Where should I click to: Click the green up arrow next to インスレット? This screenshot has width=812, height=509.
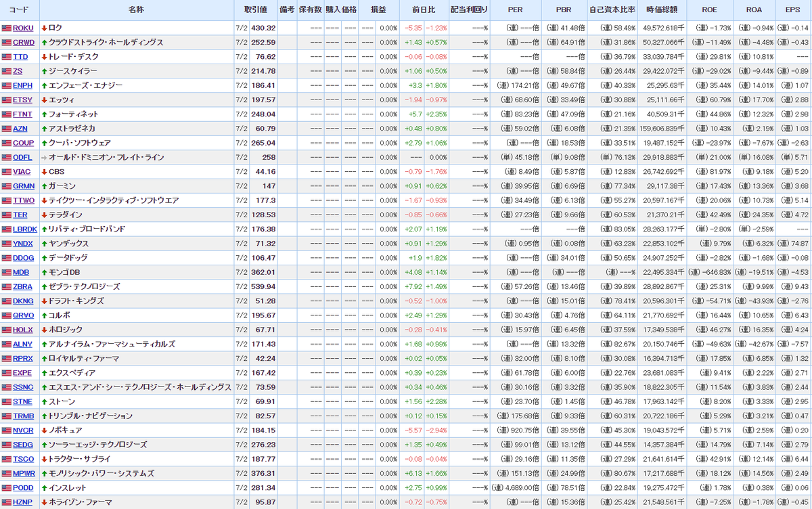[x=44, y=487]
